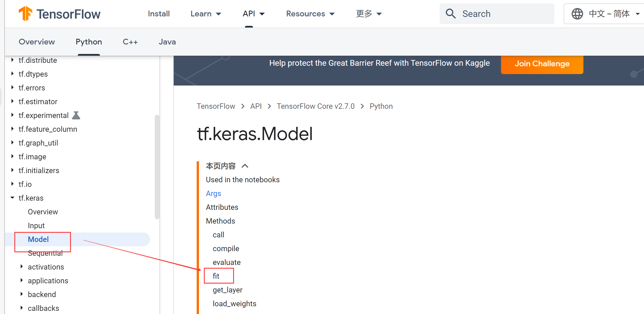Jump to the fit method

[x=216, y=276]
